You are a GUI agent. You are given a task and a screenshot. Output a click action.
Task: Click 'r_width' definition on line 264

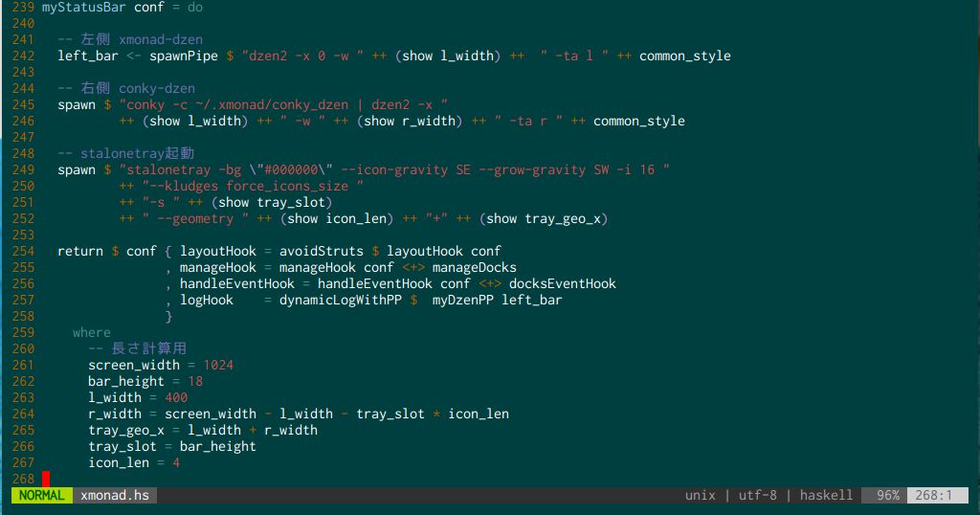(x=115, y=414)
